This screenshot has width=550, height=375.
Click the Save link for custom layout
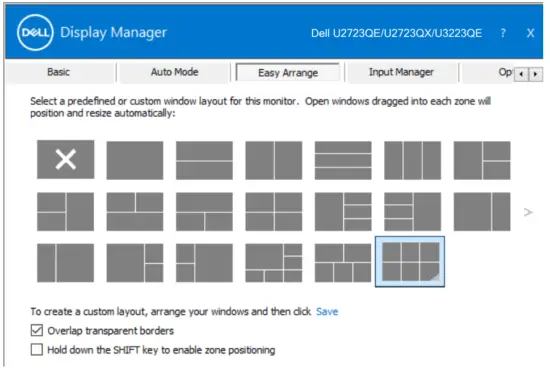[327, 312]
